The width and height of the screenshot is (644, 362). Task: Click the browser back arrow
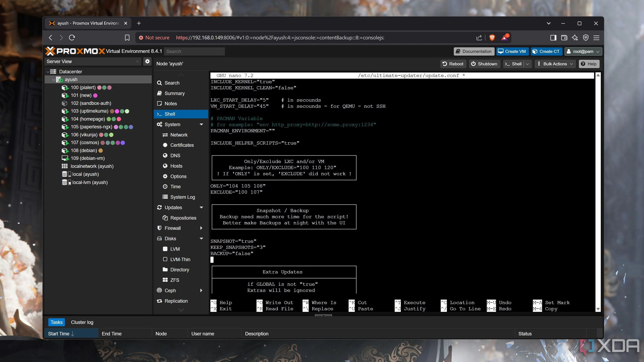pyautogui.click(x=51, y=38)
